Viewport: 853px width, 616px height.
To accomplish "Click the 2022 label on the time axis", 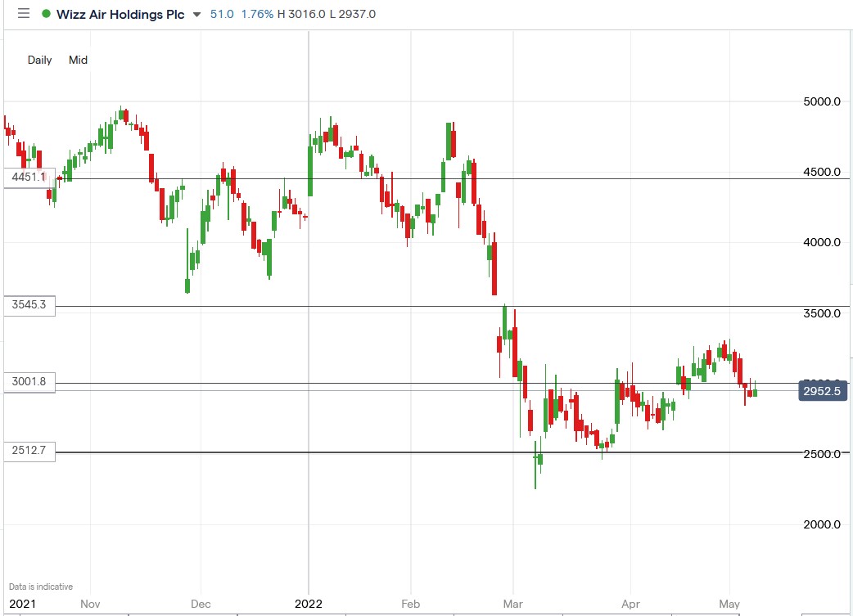I will pyautogui.click(x=309, y=604).
